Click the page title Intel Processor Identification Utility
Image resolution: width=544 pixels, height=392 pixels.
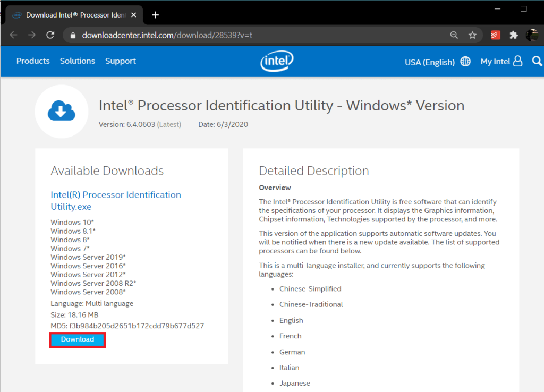(x=282, y=106)
